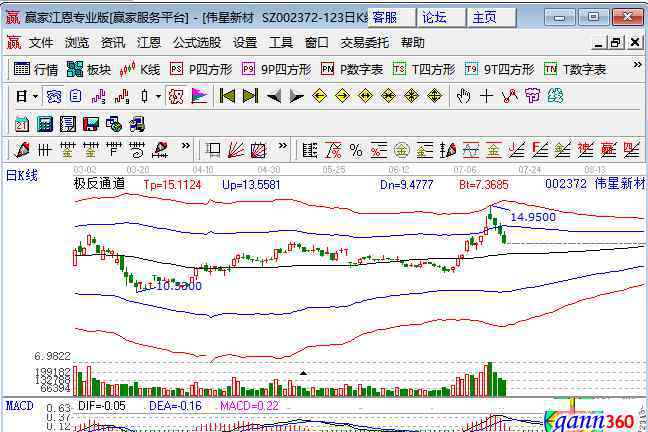Viewport: 648px width, 432px height.
Task: Click the 论坛 button
Action: tap(441, 18)
